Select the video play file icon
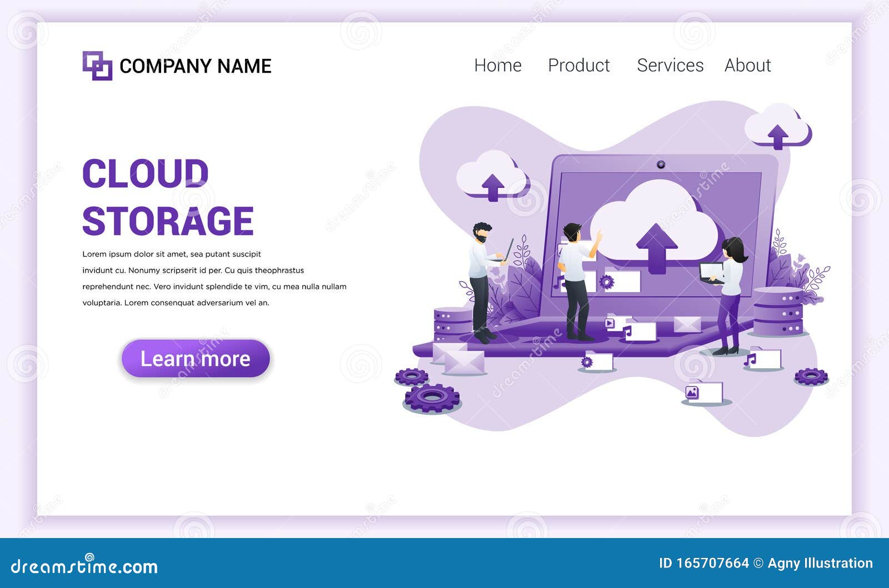Viewport: 889px width, 588px height. coord(610,322)
